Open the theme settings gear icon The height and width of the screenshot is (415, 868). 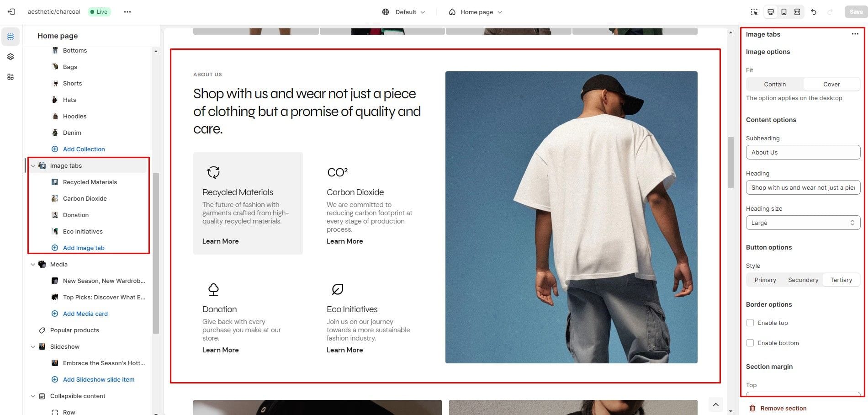point(11,57)
